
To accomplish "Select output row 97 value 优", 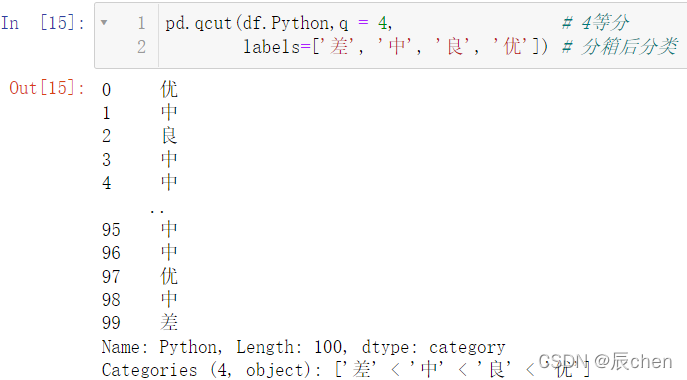I will click(x=169, y=276).
